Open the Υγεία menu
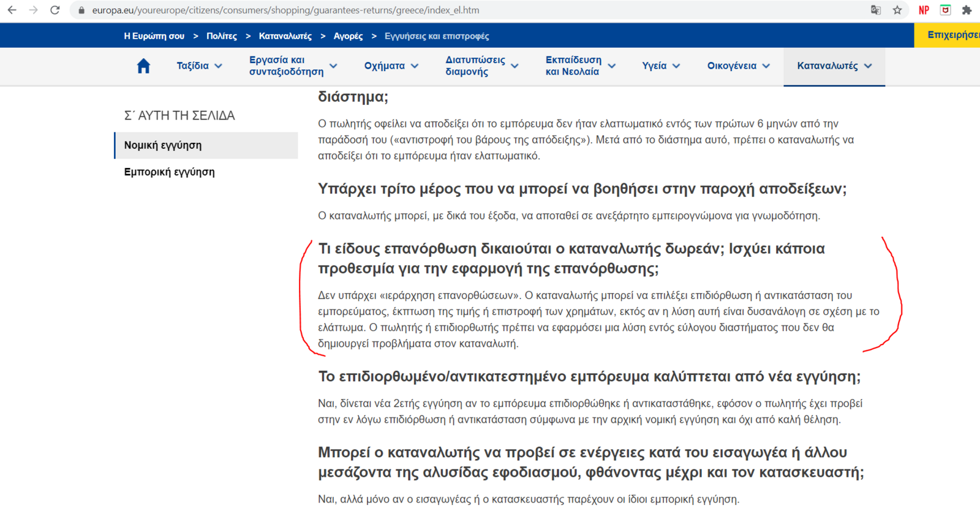 click(x=654, y=66)
